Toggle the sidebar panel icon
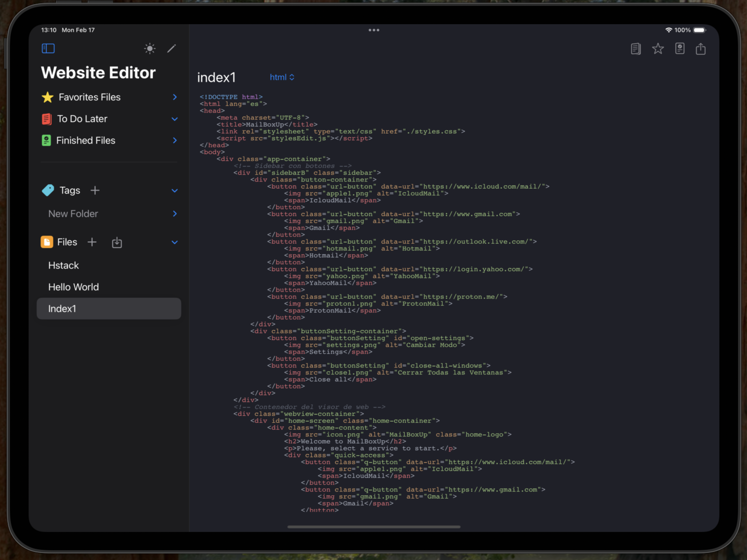 click(48, 49)
